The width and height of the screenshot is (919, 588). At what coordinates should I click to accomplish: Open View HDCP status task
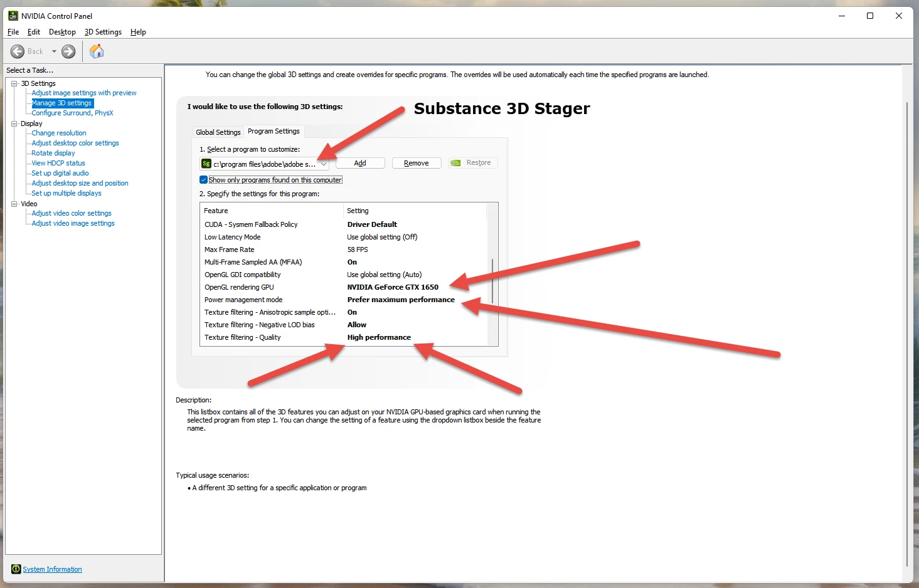click(x=58, y=163)
